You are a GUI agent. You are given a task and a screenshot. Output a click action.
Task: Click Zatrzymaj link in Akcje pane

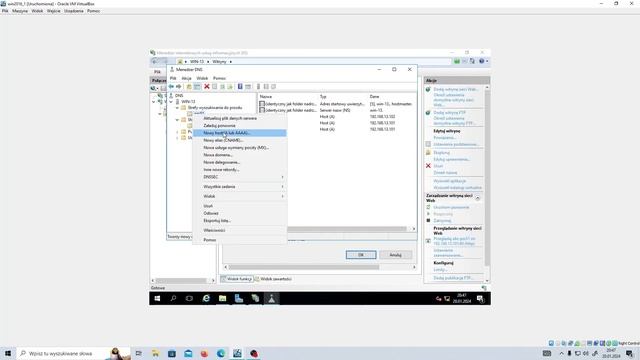click(442, 221)
